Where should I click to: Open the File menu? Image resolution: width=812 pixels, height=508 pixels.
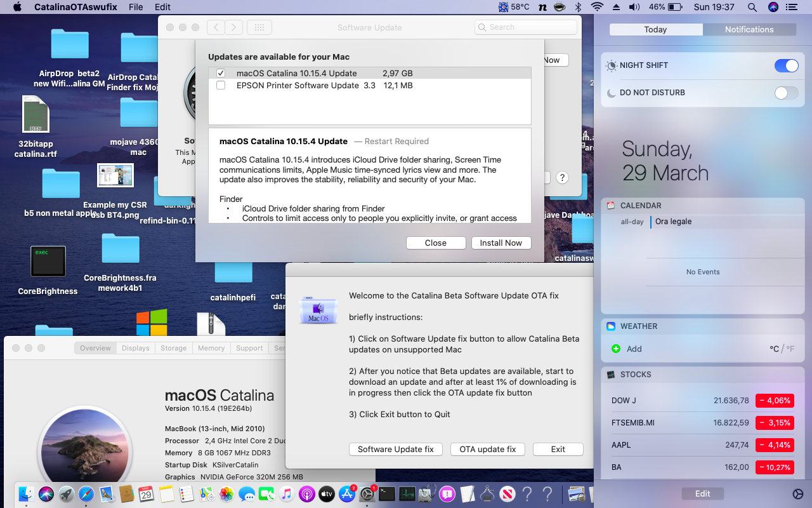coord(136,7)
